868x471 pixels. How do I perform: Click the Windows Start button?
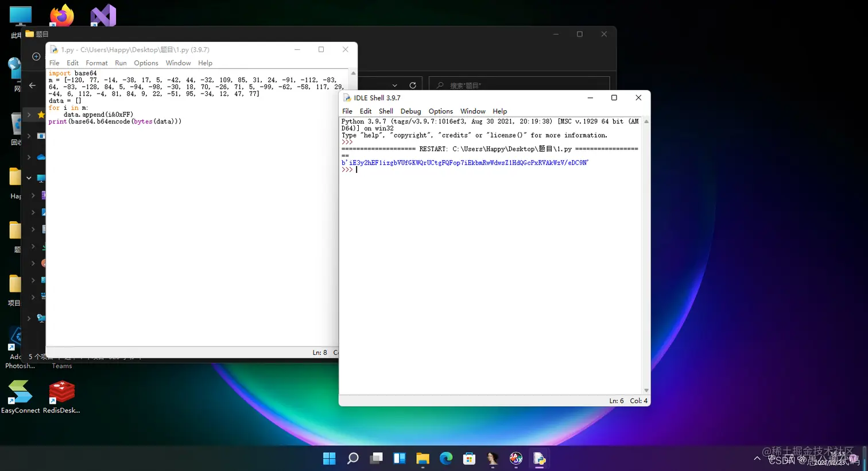pyautogui.click(x=330, y=458)
